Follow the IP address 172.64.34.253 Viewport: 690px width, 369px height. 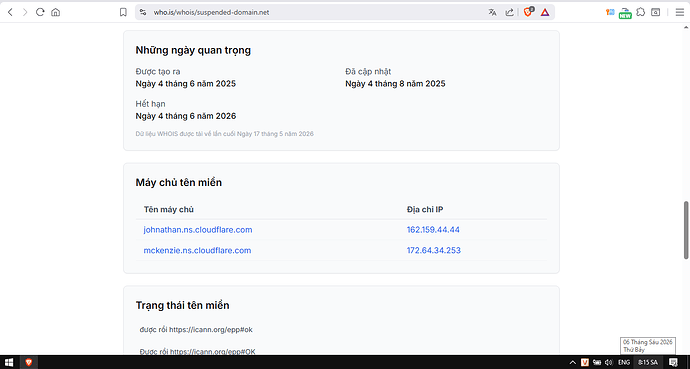[433, 250]
